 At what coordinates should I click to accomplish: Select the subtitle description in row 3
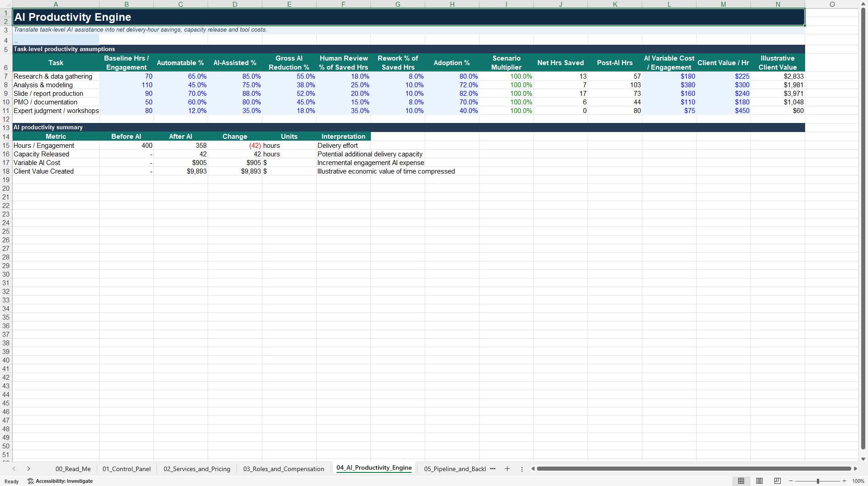click(140, 30)
